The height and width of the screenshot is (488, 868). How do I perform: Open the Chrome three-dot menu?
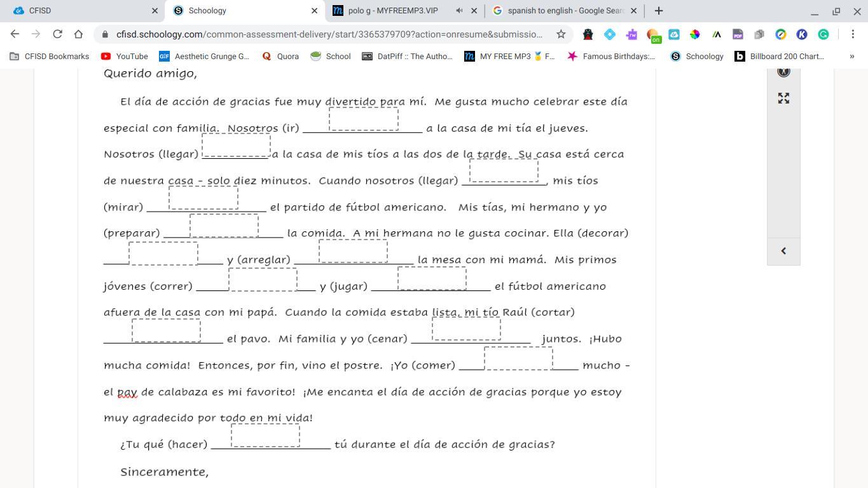[853, 34]
